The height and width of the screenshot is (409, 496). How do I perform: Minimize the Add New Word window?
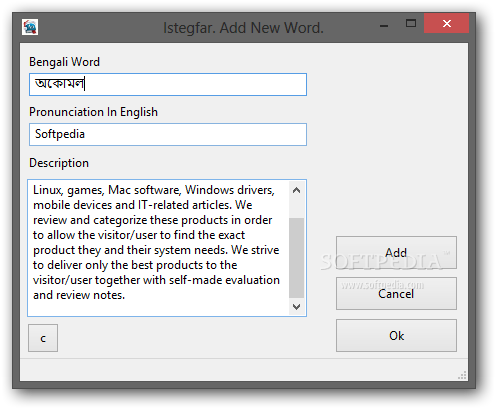click(384, 25)
